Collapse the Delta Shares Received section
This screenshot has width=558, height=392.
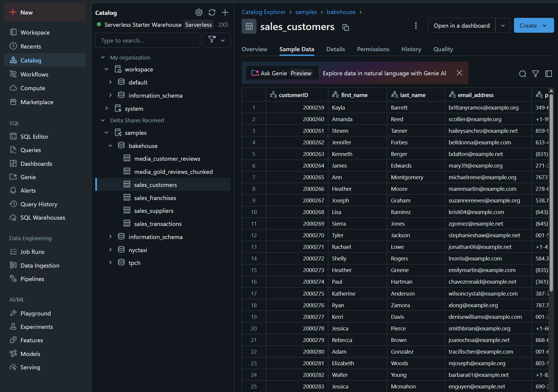click(103, 120)
